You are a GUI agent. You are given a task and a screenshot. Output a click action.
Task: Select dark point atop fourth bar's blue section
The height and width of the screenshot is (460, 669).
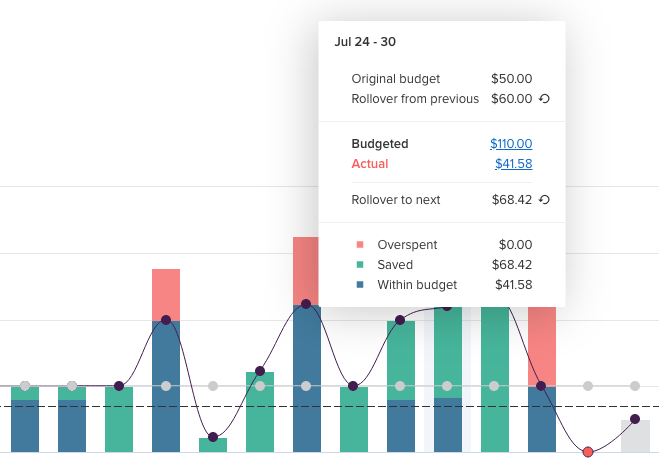coord(166,320)
